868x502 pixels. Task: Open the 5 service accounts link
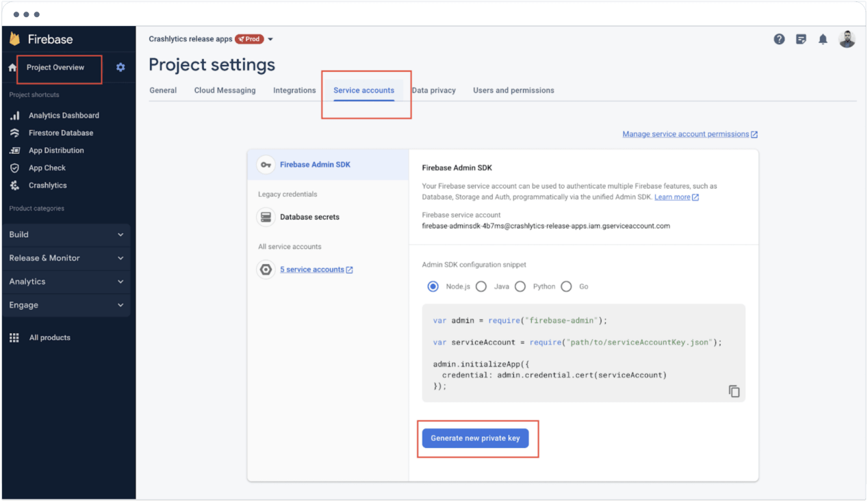click(312, 269)
